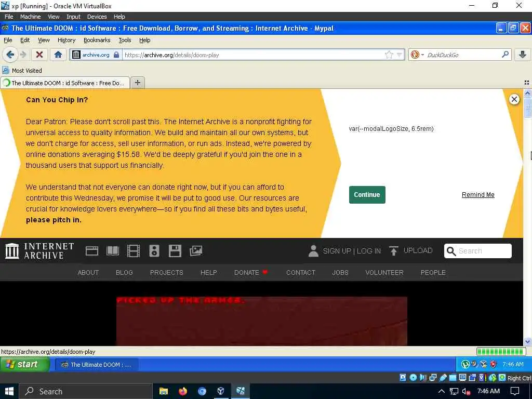Open the Software floppy disk icon
This screenshot has width=532, height=399.
click(x=175, y=251)
